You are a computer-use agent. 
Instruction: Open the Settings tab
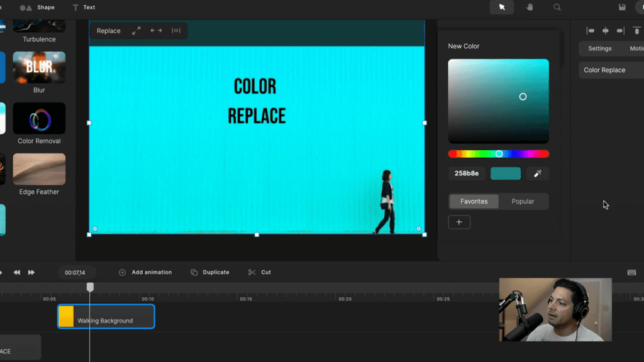tap(599, 48)
